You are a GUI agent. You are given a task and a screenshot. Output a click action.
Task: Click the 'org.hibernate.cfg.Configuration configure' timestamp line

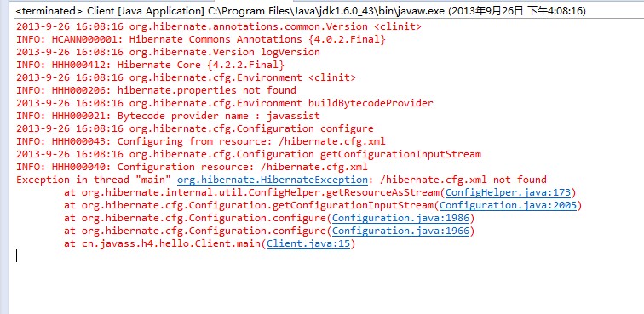(195, 128)
